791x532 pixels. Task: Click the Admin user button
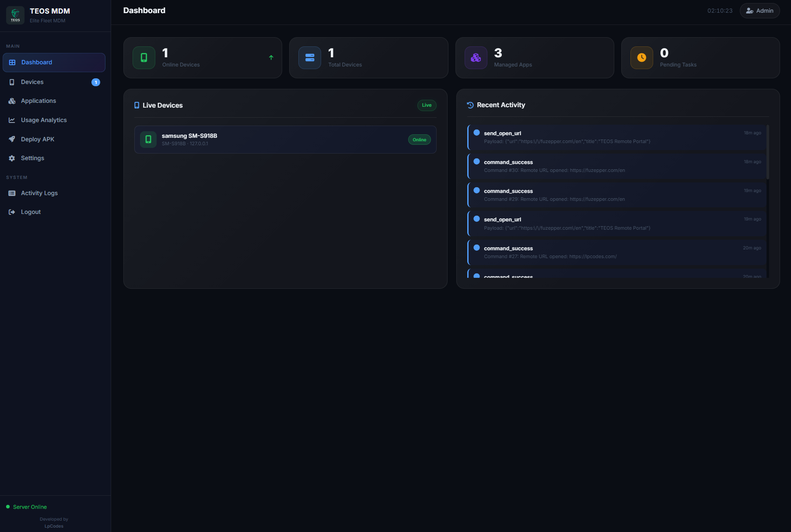coord(759,11)
